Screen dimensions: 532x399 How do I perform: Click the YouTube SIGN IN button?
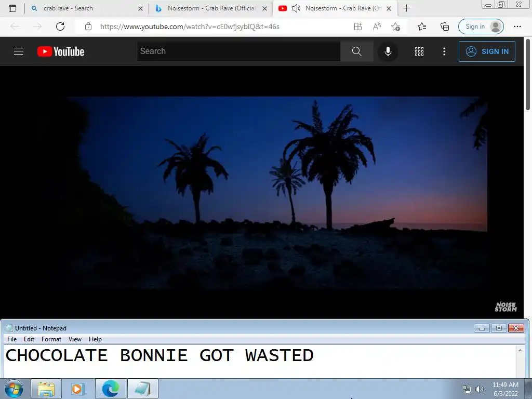[487, 51]
